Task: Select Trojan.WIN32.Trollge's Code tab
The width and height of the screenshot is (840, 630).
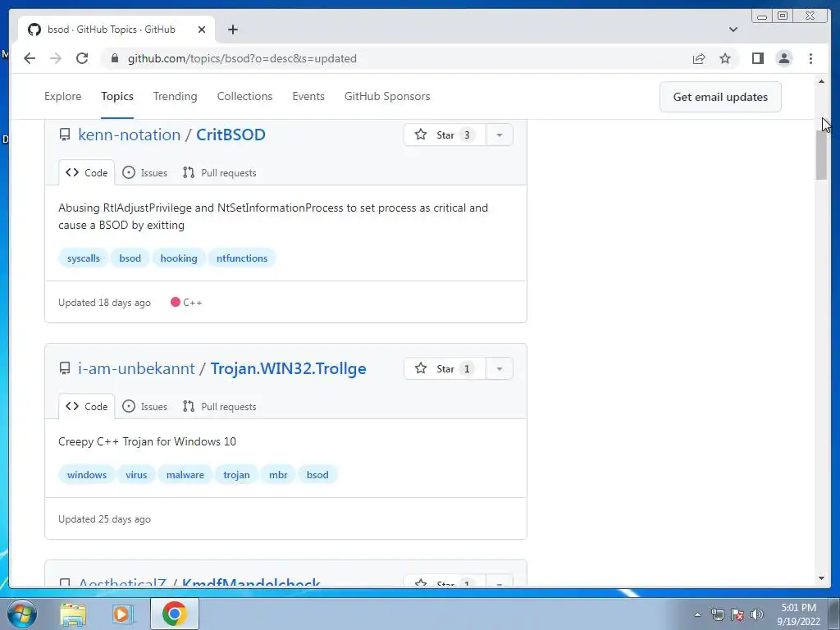Action: coord(86,407)
